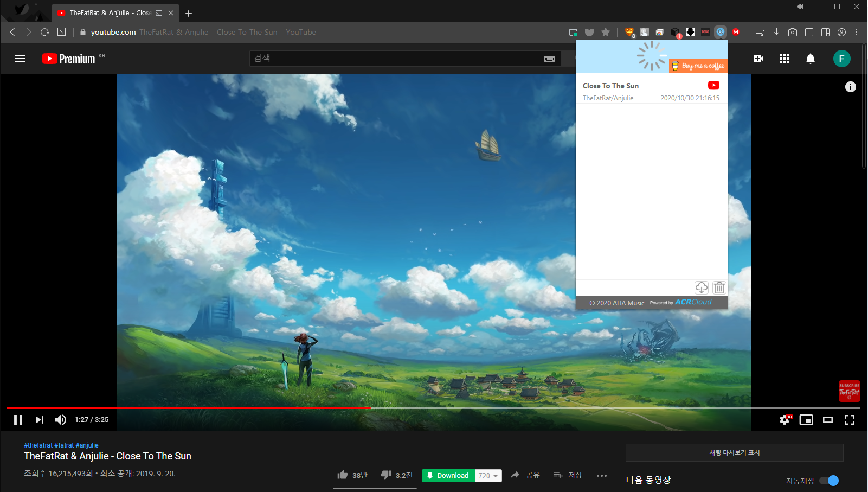This screenshot has width=868, height=492.
Task: Export AHA Music history via cloud icon
Action: pyautogui.click(x=702, y=287)
